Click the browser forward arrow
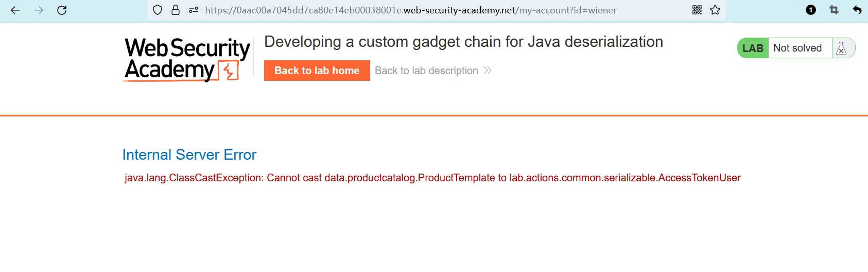This screenshot has height=272, width=868. (39, 10)
